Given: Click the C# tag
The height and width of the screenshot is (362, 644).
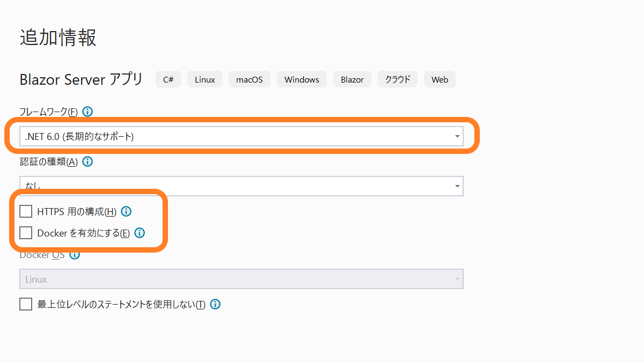Looking at the screenshot, I should click(x=168, y=79).
